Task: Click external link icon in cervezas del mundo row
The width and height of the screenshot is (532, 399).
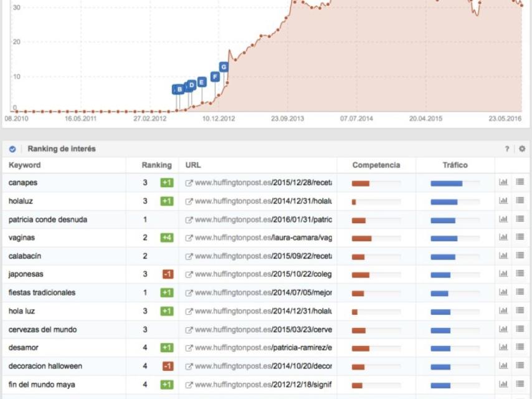Action: tap(189, 330)
